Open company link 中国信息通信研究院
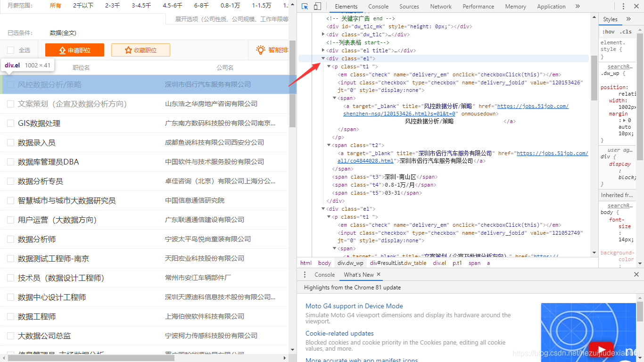The width and height of the screenshot is (644, 362). [x=195, y=200]
